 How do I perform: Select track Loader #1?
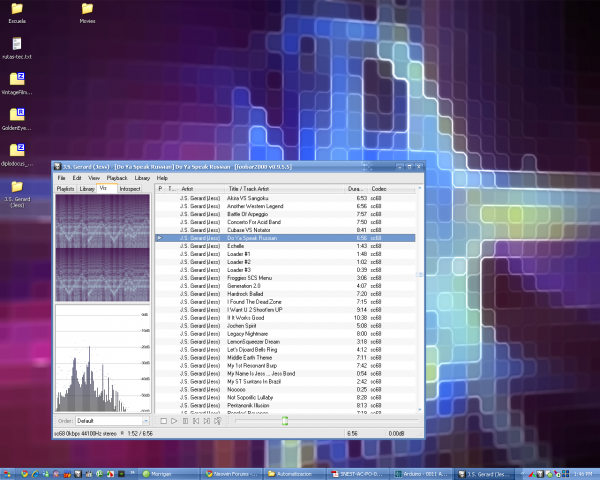click(285, 254)
